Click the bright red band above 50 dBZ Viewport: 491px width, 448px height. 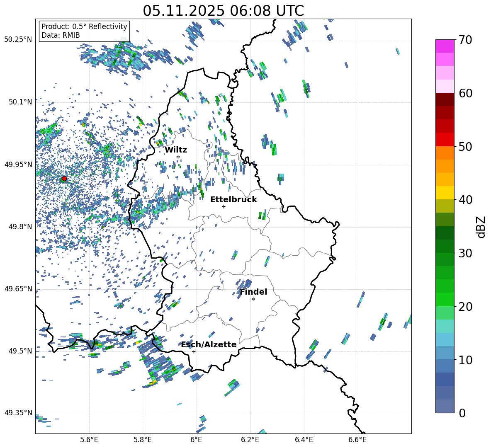point(445,140)
